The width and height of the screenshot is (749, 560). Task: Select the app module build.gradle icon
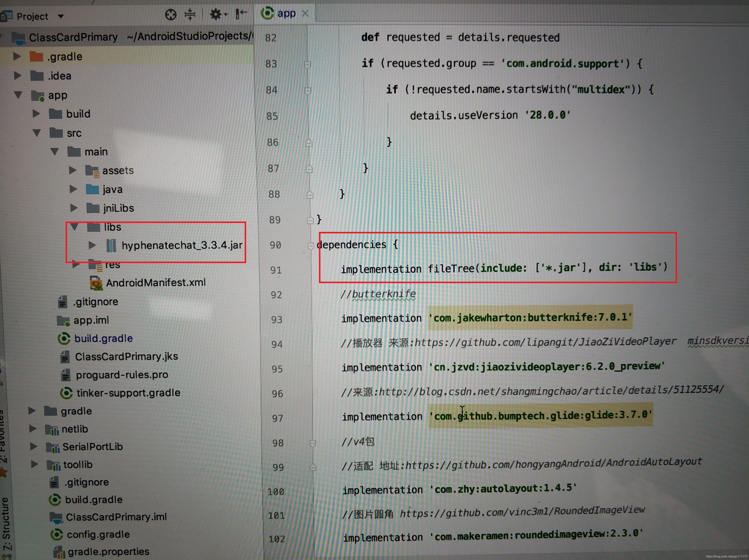[64, 338]
